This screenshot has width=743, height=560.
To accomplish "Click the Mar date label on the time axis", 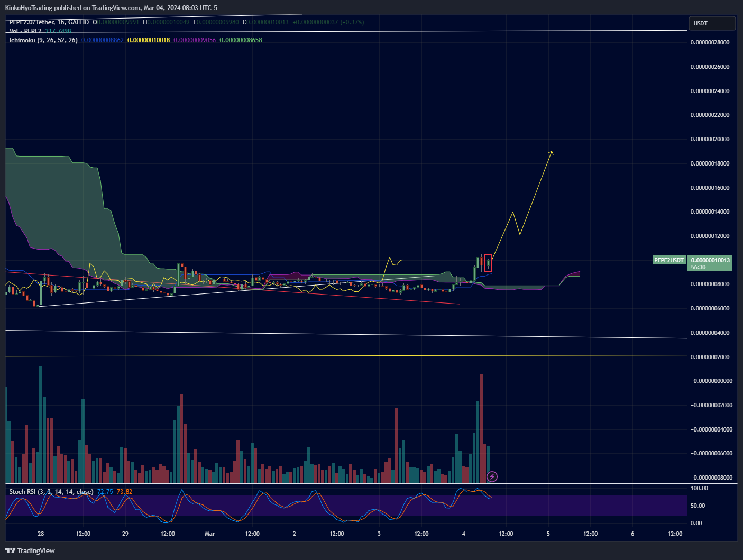I will pos(210,534).
